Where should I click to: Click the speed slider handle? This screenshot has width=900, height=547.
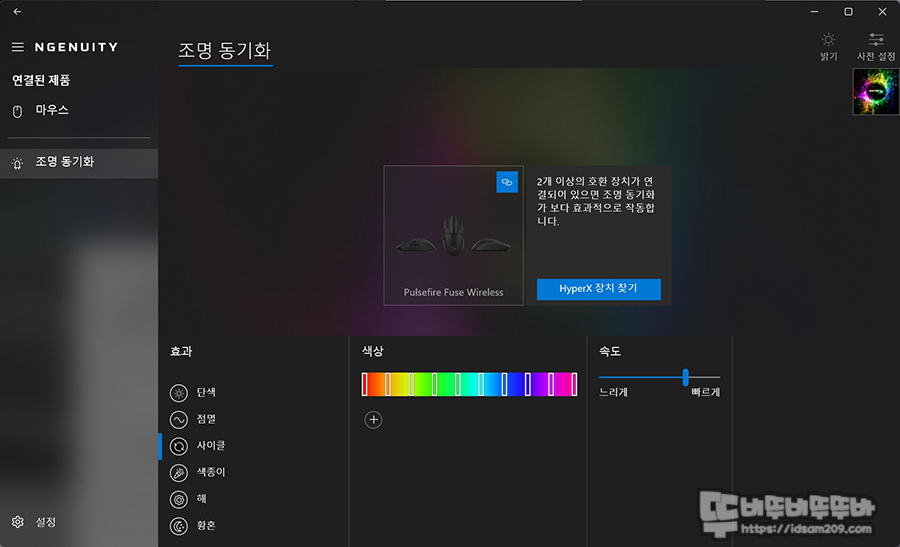coord(685,377)
